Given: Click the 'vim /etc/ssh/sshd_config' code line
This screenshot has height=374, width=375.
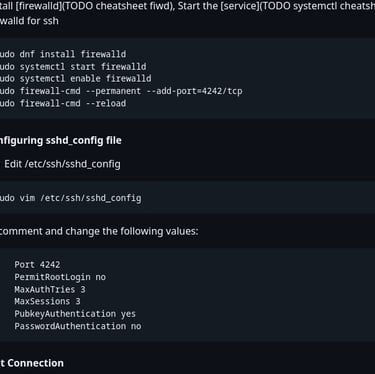Looking at the screenshot, I should [x=71, y=198].
